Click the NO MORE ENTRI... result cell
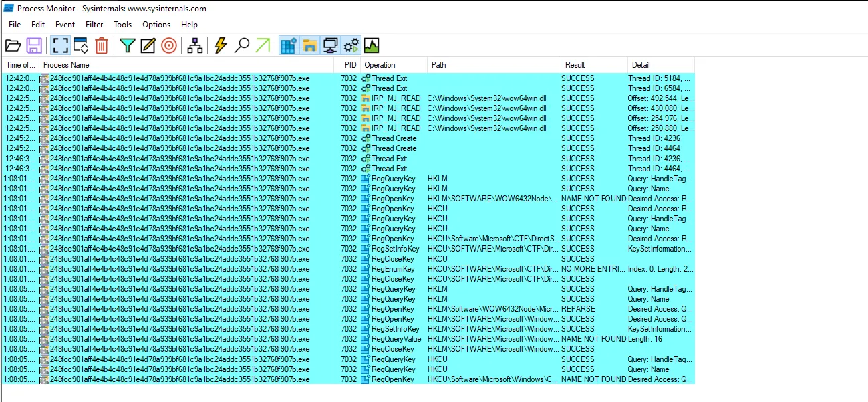868x402 pixels. 593,269
